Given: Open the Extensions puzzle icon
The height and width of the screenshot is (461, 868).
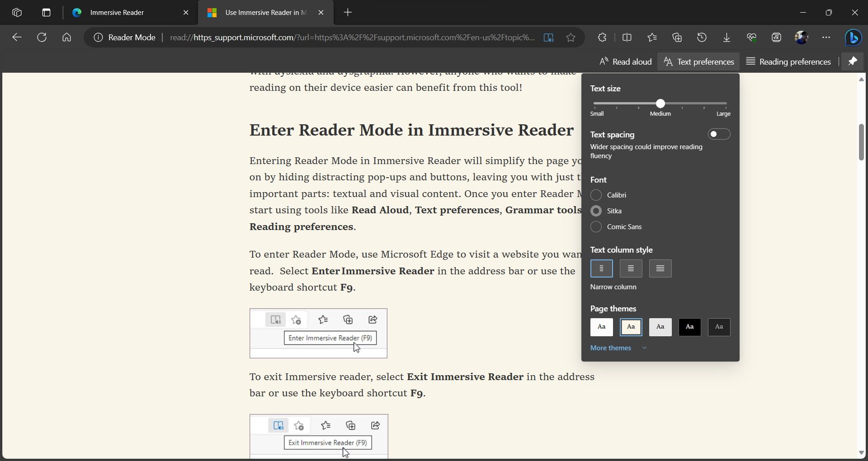Looking at the screenshot, I should pos(602,38).
